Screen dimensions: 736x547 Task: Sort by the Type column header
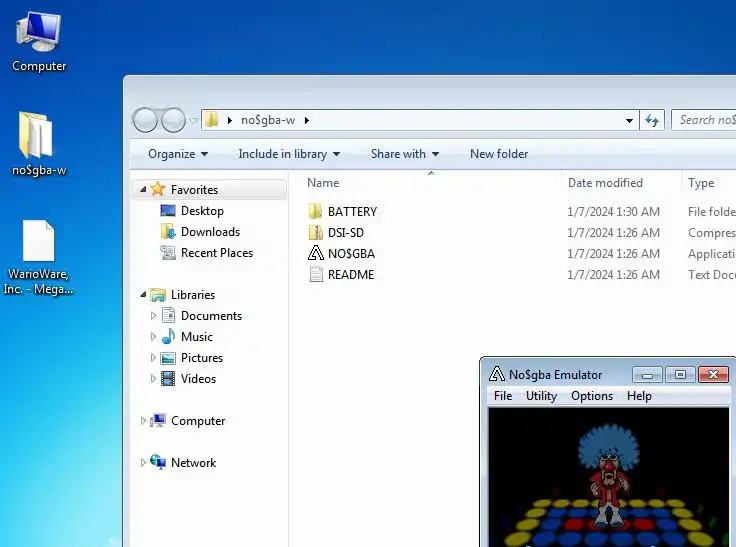point(701,183)
